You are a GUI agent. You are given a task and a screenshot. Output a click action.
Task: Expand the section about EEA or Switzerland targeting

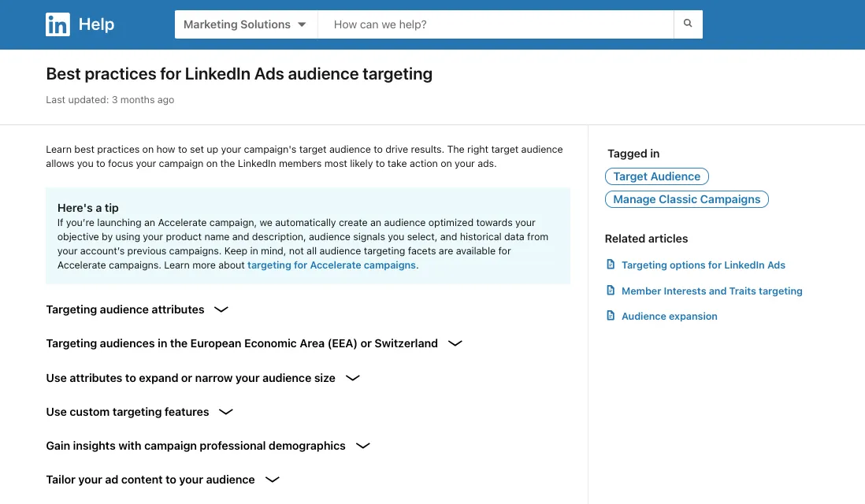click(x=455, y=343)
